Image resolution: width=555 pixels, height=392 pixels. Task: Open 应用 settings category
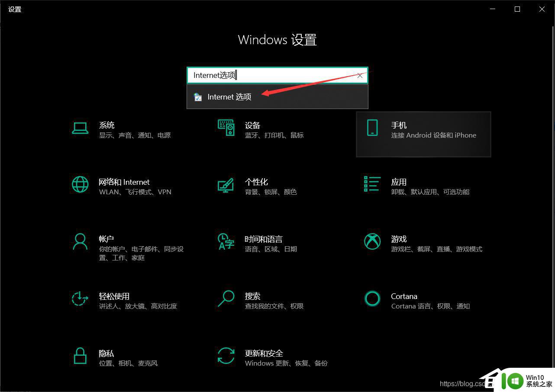pyautogui.click(x=399, y=182)
